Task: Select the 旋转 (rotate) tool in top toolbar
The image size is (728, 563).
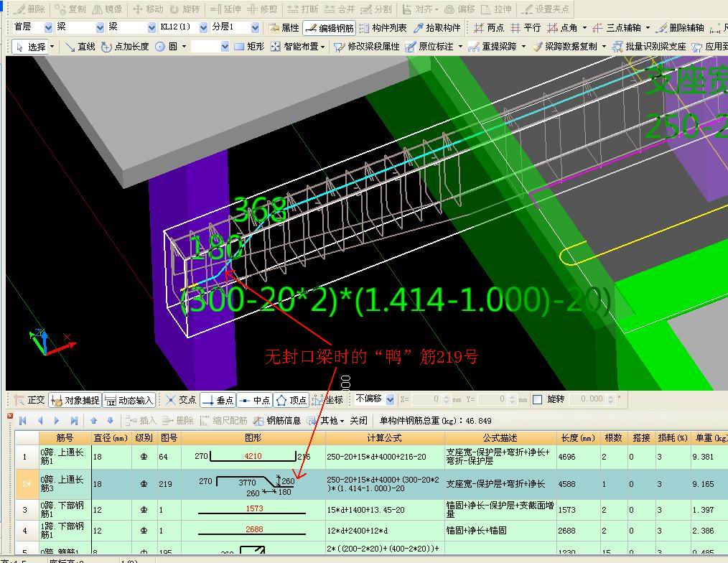Action: (x=185, y=9)
